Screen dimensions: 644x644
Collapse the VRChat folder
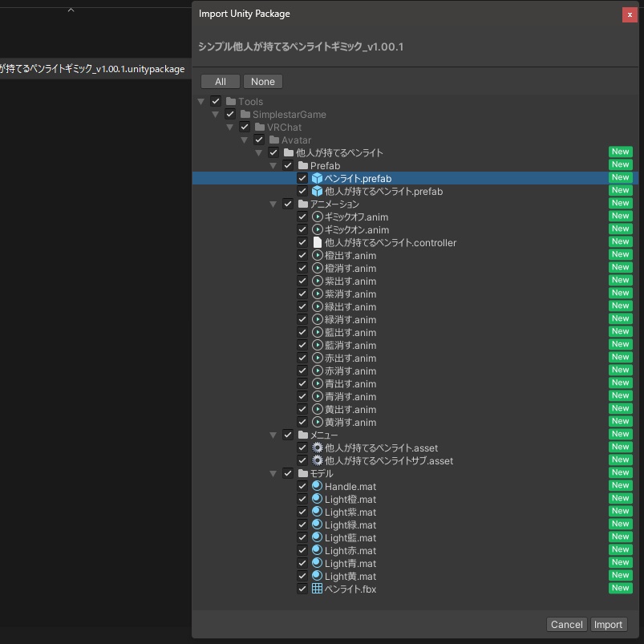pos(229,128)
